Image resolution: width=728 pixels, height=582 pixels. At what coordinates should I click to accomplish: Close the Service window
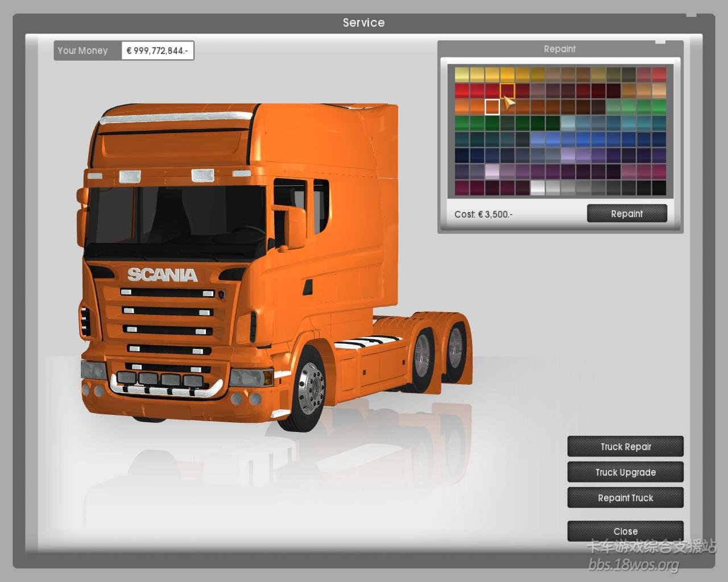tap(625, 531)
